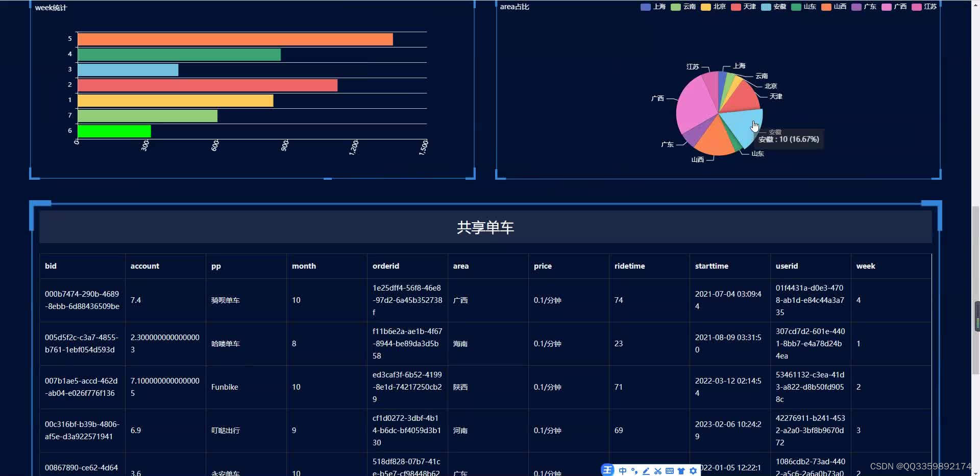The image size is (980, 476).
Task: Click the week统计 chart title
Action: click(51, 8)
